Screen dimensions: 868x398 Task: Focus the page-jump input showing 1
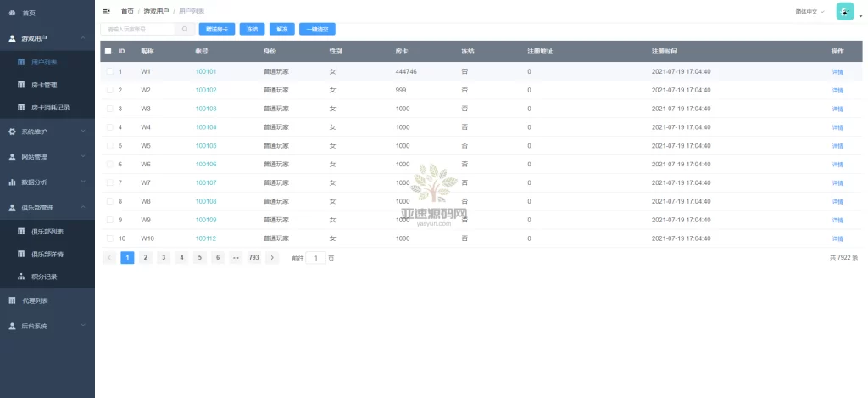(x=316, y=258)
